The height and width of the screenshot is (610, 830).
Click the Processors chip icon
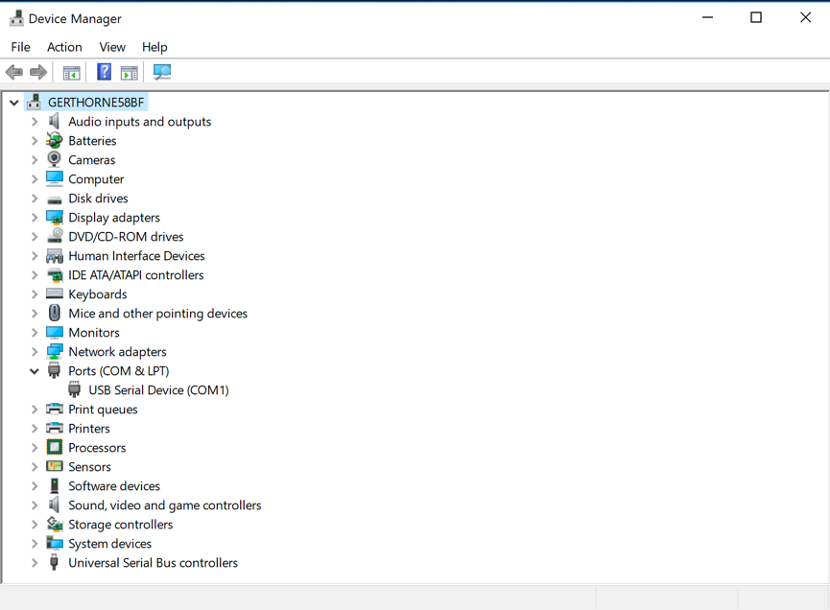pos(54,447)
